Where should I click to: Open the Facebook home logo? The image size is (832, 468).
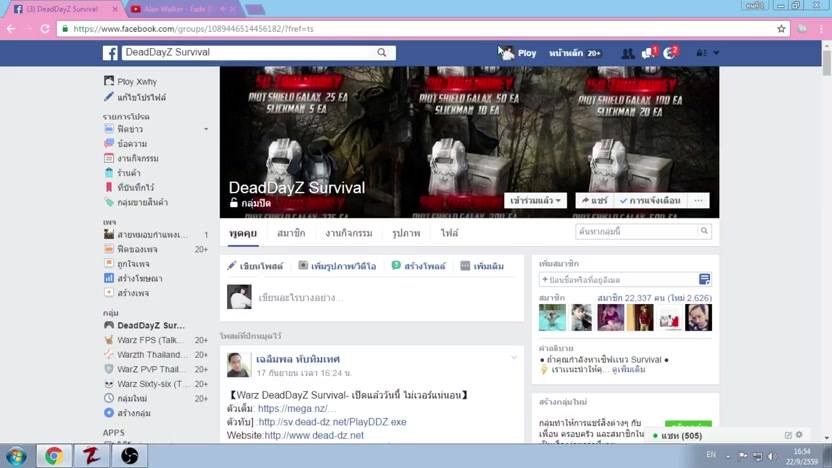[110, 53]
